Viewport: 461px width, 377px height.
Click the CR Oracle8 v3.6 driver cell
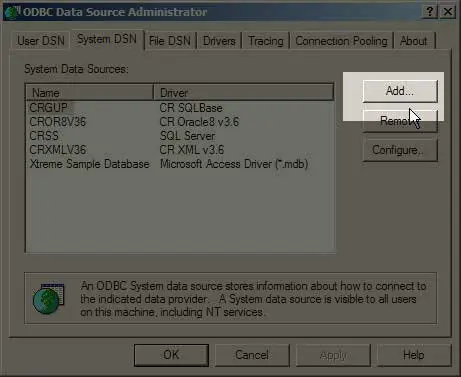(x=199, y=122)
